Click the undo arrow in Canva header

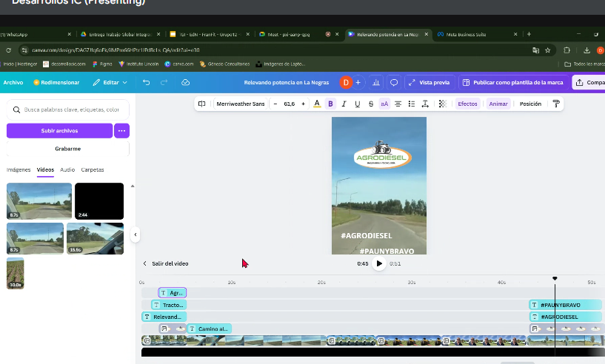pos(147,82)
